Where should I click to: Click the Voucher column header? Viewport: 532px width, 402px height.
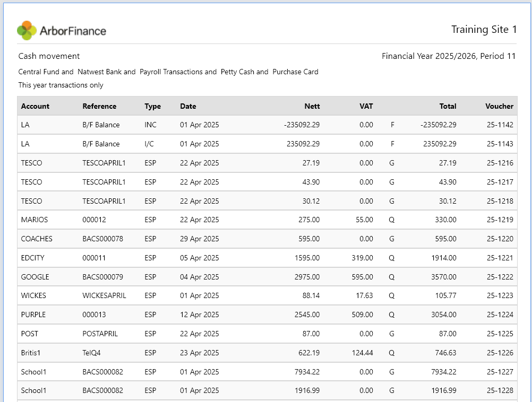click(x=500, y=106)
